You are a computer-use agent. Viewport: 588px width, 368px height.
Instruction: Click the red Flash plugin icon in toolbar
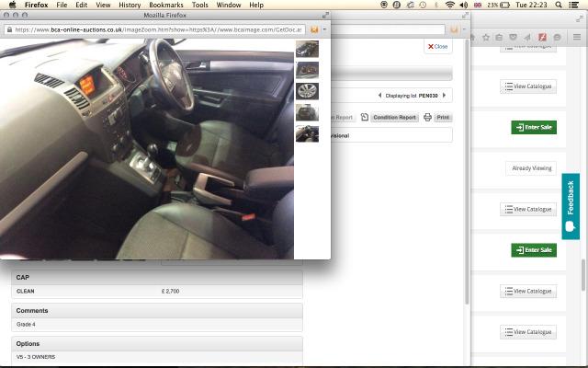coord(542,37)
